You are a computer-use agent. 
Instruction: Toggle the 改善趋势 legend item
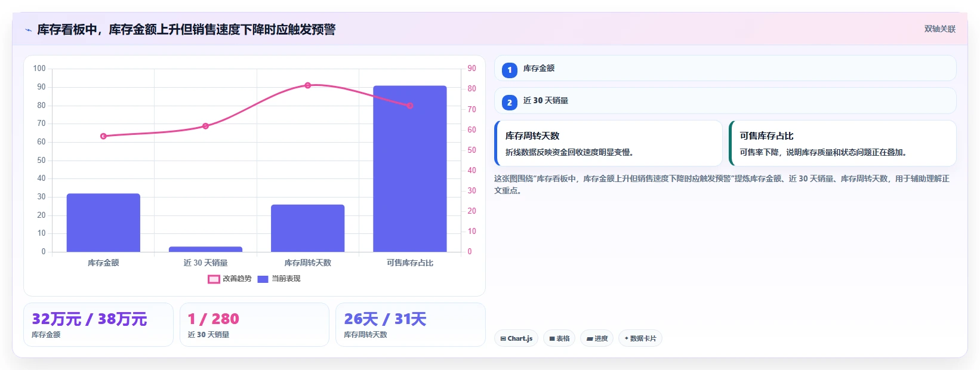tap(230, 279)
